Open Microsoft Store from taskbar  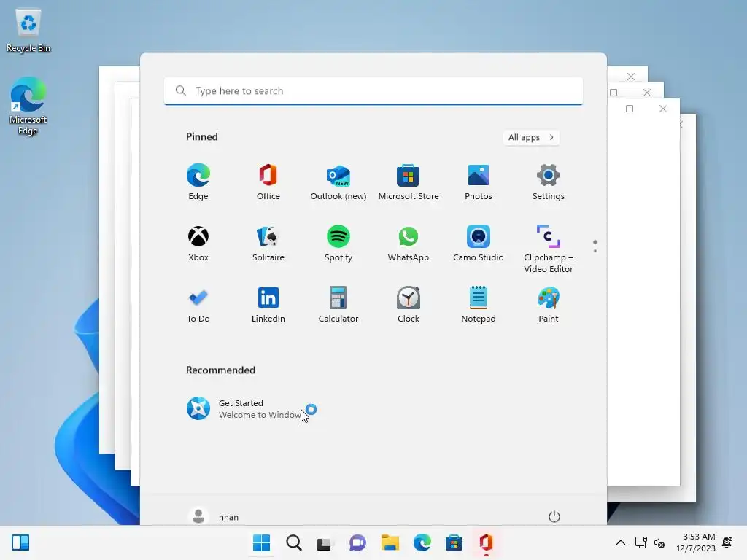454,542
